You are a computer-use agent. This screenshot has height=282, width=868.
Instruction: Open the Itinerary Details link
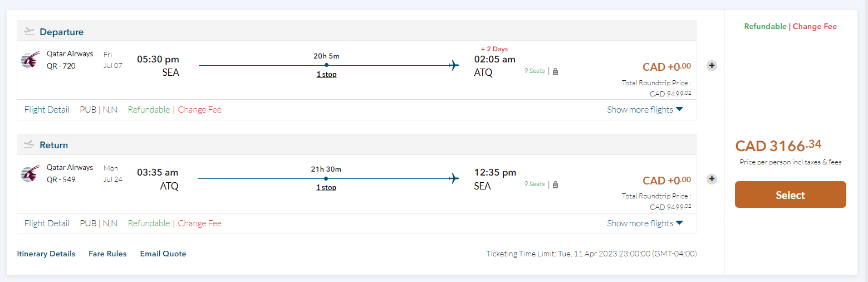pos(46,254)
